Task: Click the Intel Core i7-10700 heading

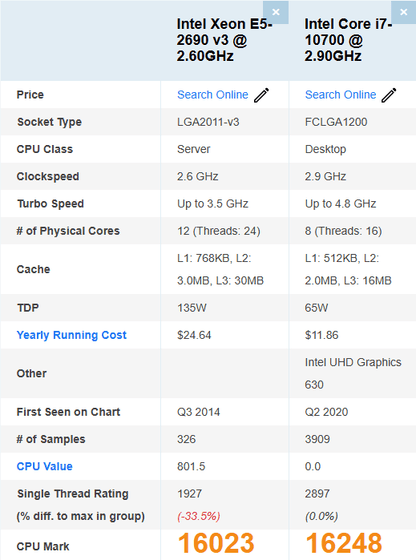Action: click(x=348, y=40)
